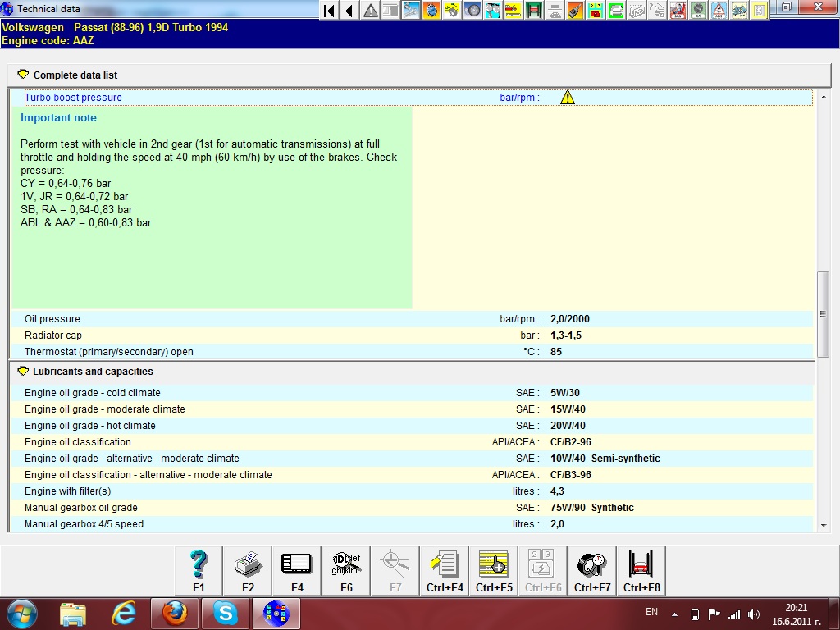840x630 pixels.
Task: Collapse the Lubricants and capacities section
Action: pyautogui.click(x=23, y=372)
